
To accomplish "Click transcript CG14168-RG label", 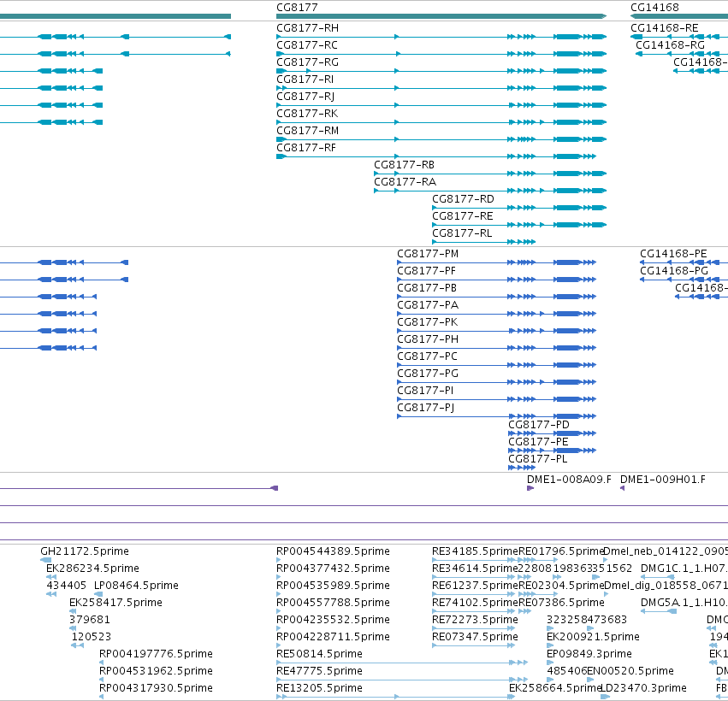I will click(x=670, y=45).
